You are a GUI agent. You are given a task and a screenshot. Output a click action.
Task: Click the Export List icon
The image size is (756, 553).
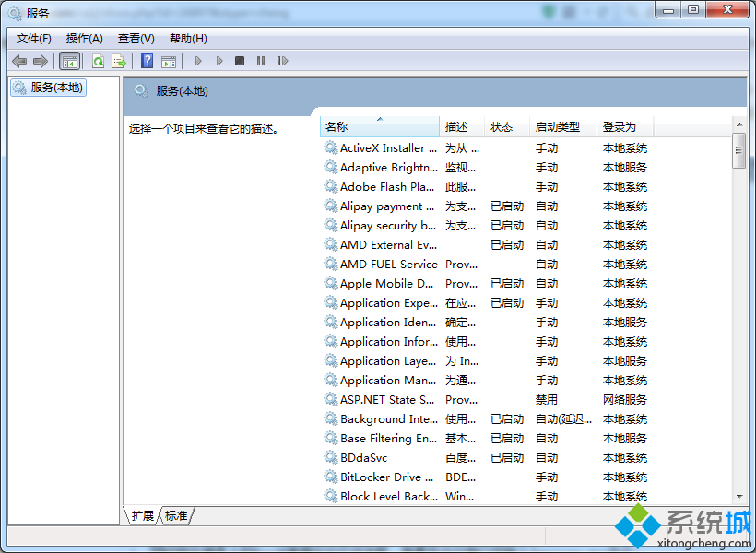pos(118,61)
